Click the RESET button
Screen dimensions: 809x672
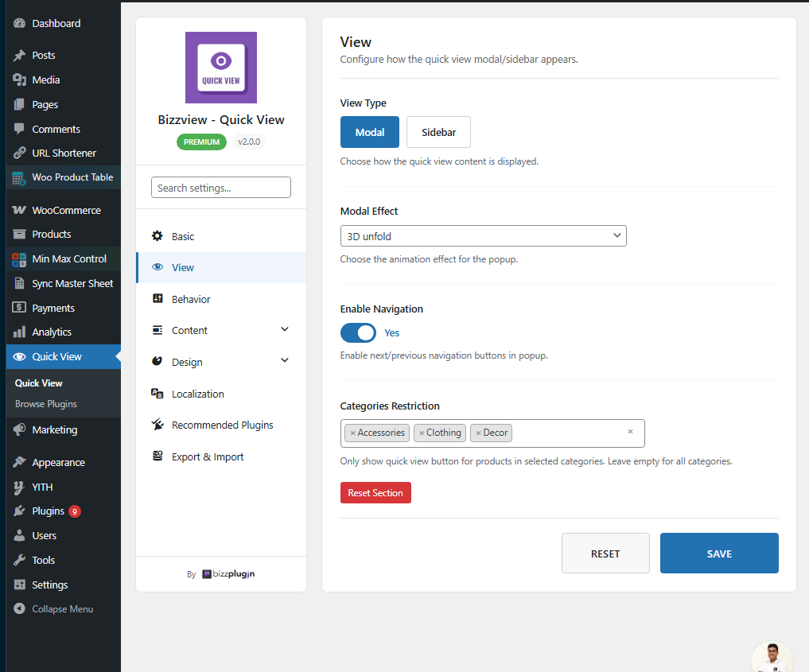point(605,554)
